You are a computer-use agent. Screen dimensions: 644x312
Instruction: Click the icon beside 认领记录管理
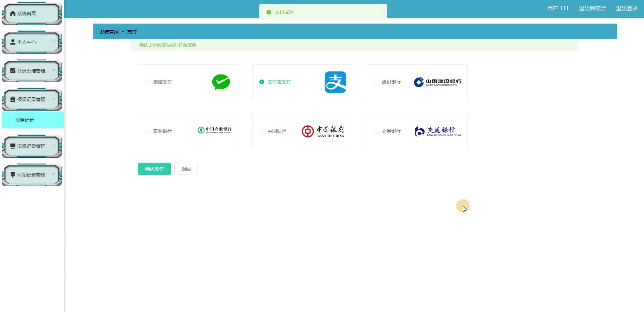click(13, 175)
